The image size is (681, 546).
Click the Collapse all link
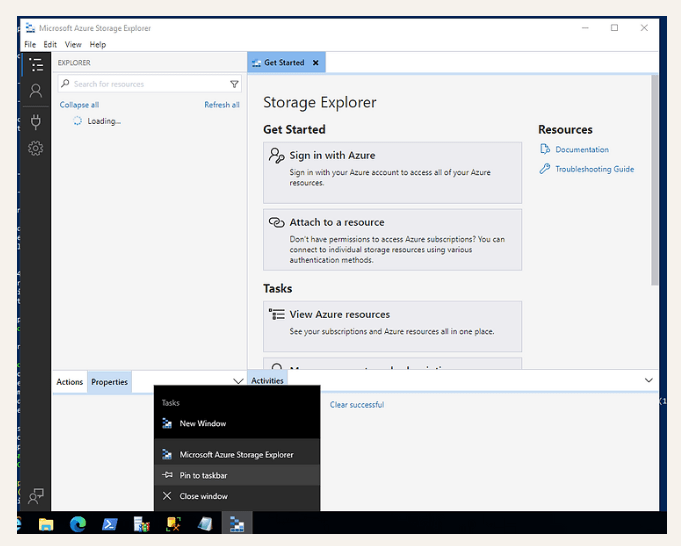click(79, 105)
